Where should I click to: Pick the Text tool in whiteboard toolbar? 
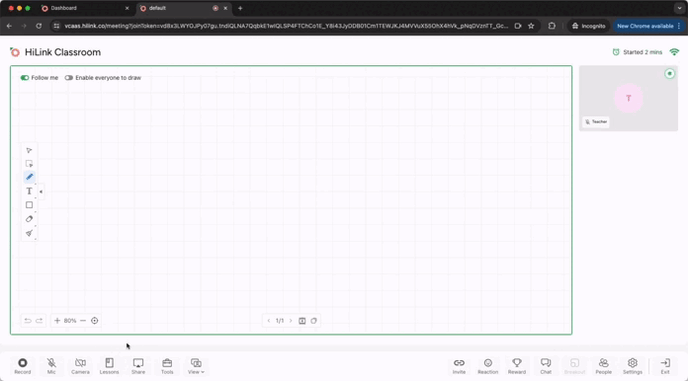click(x=29, y=191)
